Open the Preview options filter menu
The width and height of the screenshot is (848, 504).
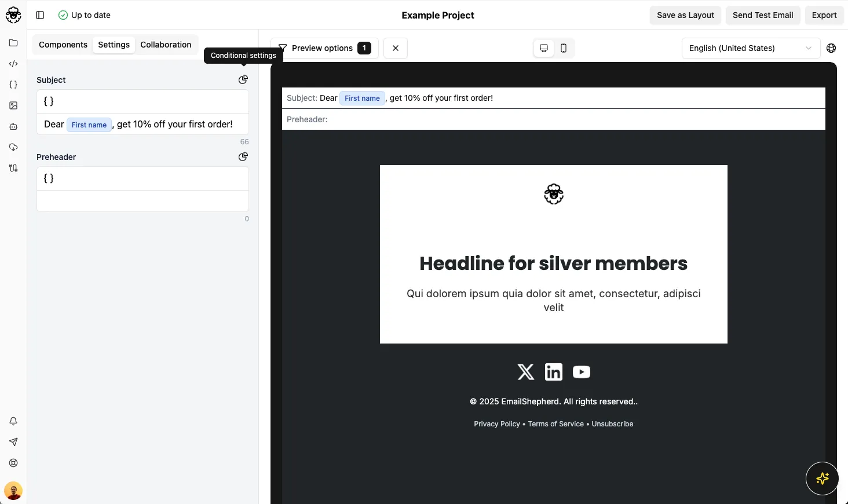[324, 48]
